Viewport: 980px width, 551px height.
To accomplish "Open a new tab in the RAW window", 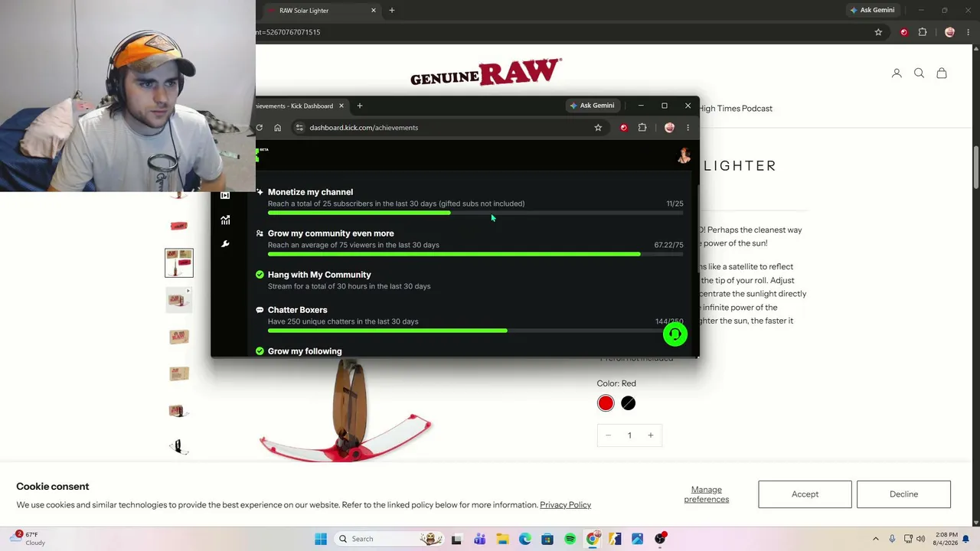I will [x=392, y=11].
